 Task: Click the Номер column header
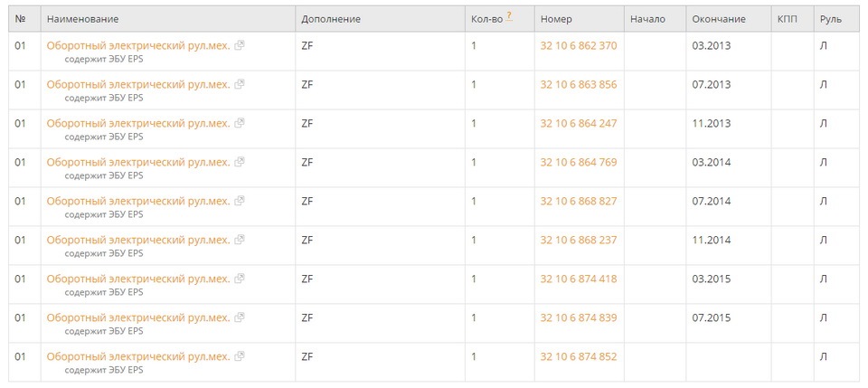[556, 19]
